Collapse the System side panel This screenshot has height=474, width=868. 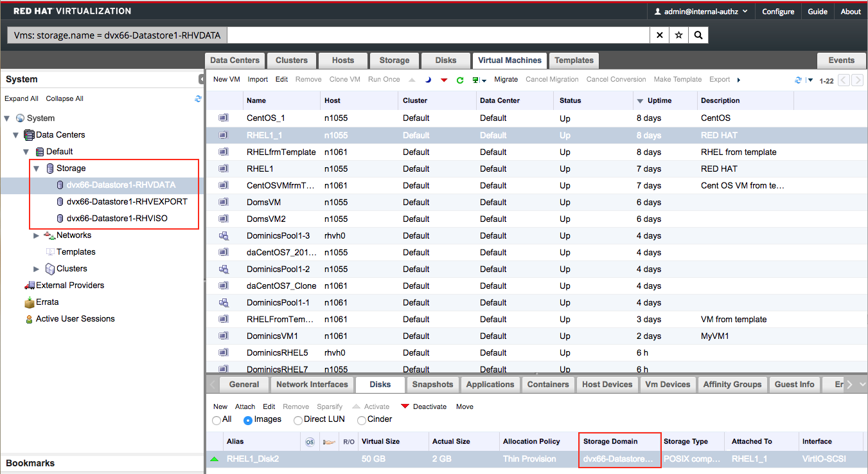click(x=201, y=79)
